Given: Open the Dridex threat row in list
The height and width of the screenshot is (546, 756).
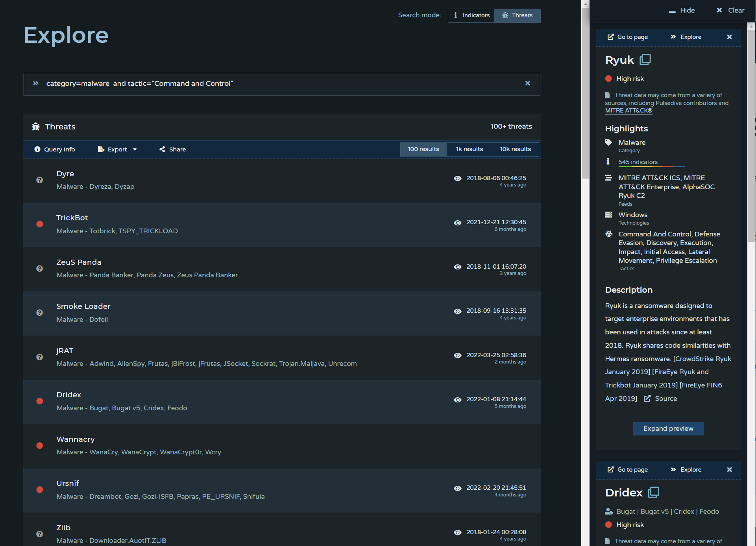Looking at the screenshot, I should (282, 402).
